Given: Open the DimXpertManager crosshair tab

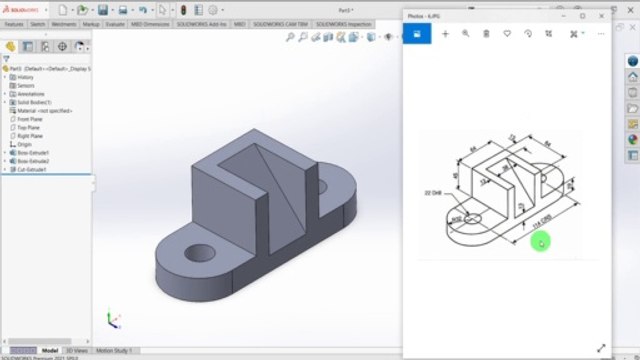Looking at the screenshot, I should [62, 47].
